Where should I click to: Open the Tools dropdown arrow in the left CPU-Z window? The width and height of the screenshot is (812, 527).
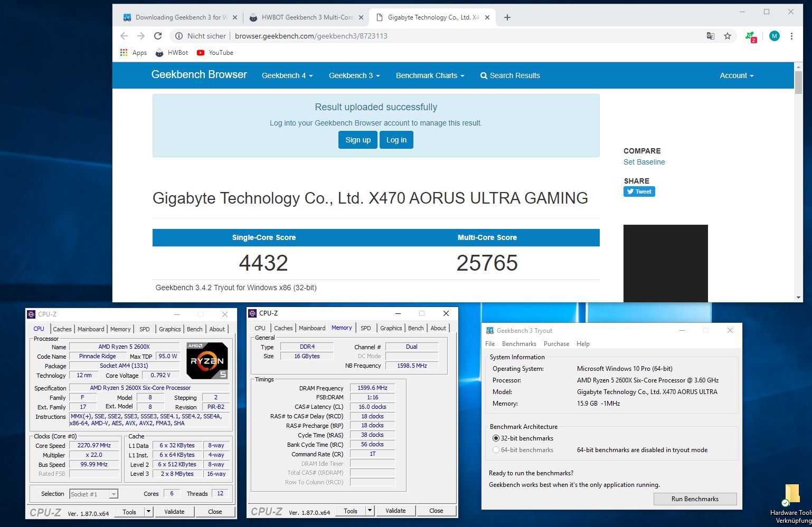coord(149,512)
